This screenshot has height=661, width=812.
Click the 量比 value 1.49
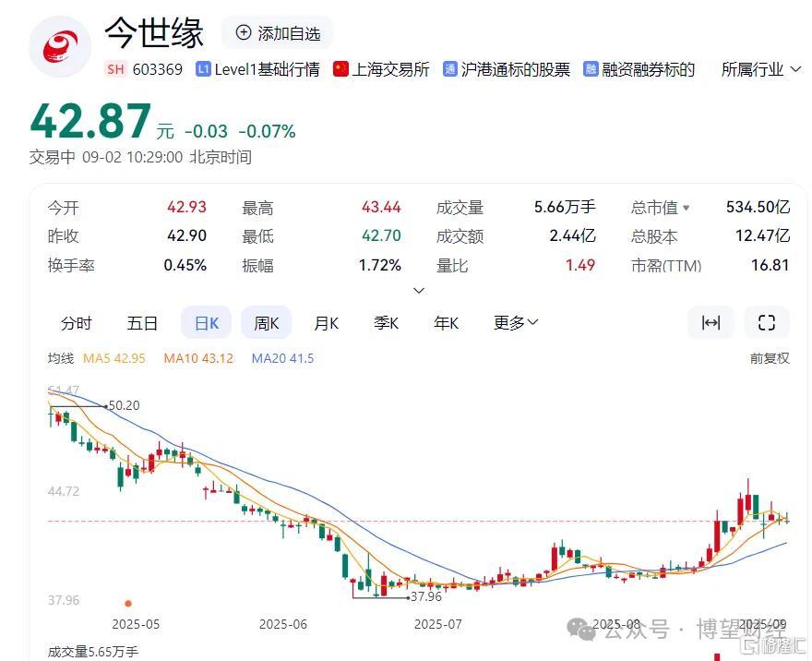[x=580, y=265]
